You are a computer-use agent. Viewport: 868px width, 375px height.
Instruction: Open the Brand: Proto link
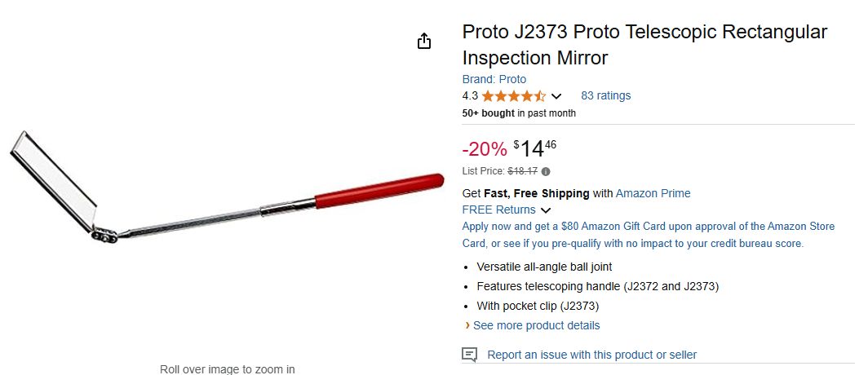point(494,79)
